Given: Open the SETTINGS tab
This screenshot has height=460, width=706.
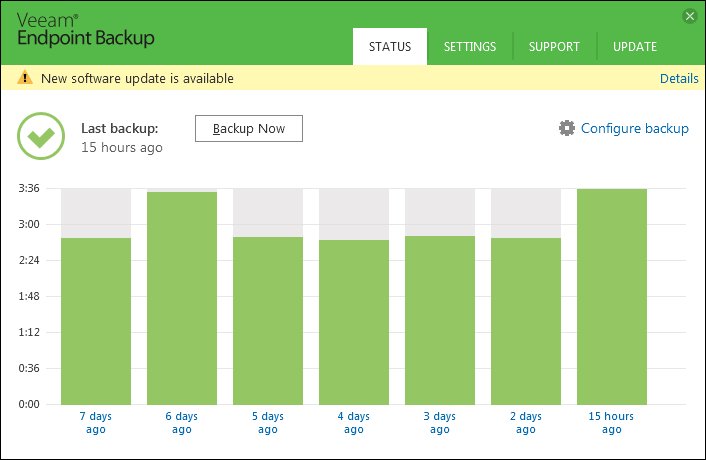Looking at the screenshot, I should (470, 46).
